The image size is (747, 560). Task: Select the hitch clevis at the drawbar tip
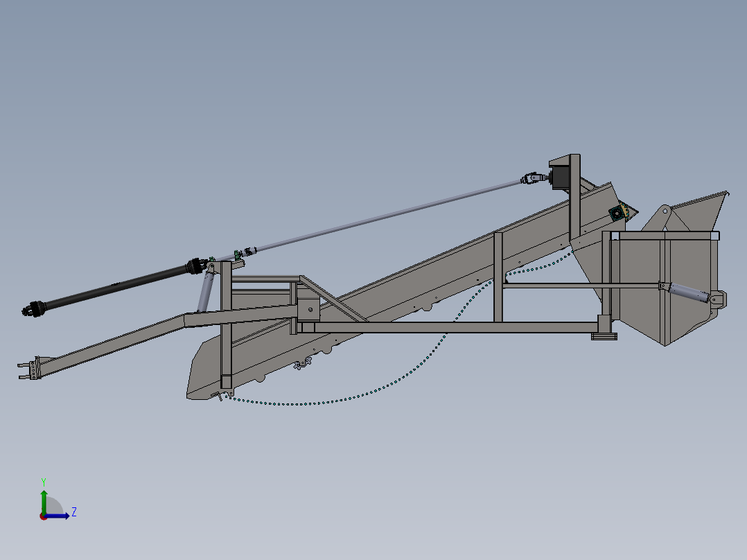(30, 369)
